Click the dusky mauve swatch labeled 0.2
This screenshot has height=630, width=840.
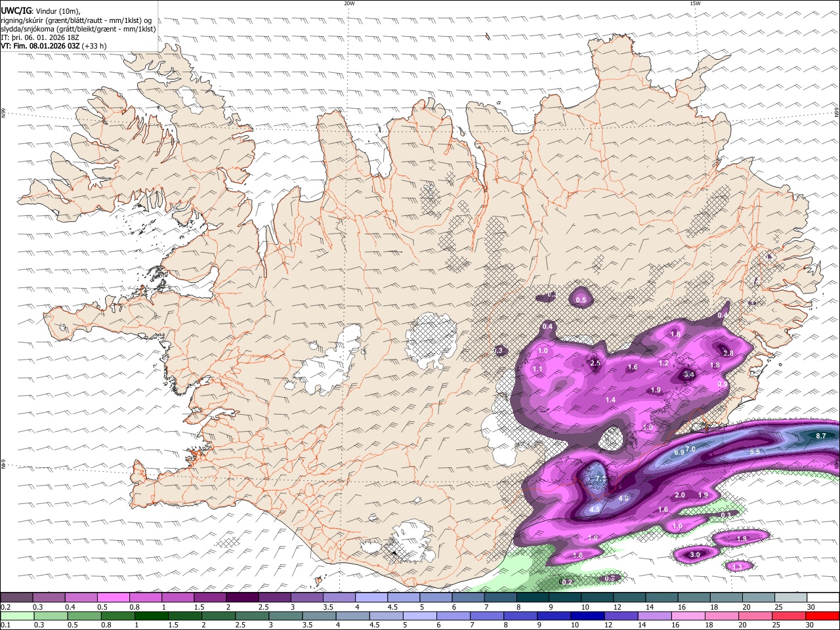[16, 598]
